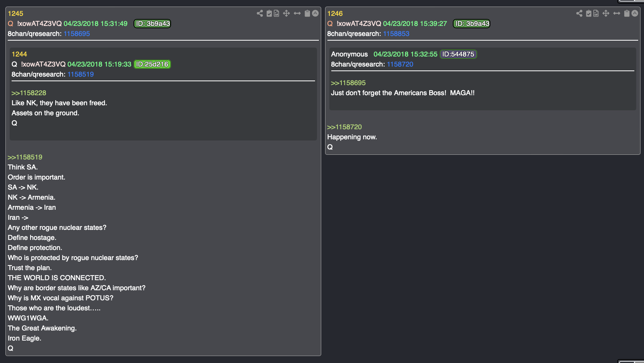Screen dimensions: 644x363
Task: Click 'Why is MX vocal against POTUS?'
Action: pos(61,298)
